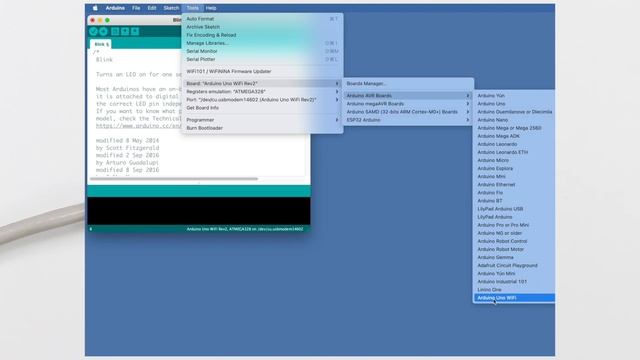Expand Arduino megaAVR Boards submenu
Image resolution: width=640 pixels, height=360 pixels.
(408, 104)
